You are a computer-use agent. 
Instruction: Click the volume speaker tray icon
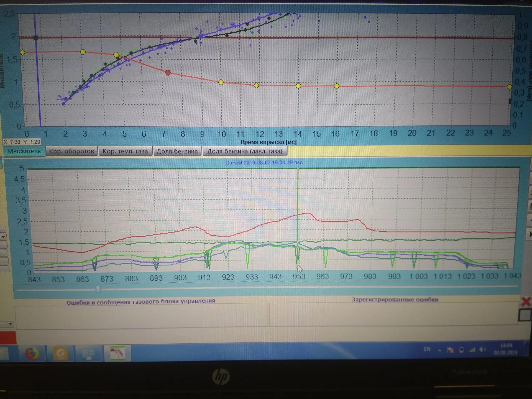[482, 350]
